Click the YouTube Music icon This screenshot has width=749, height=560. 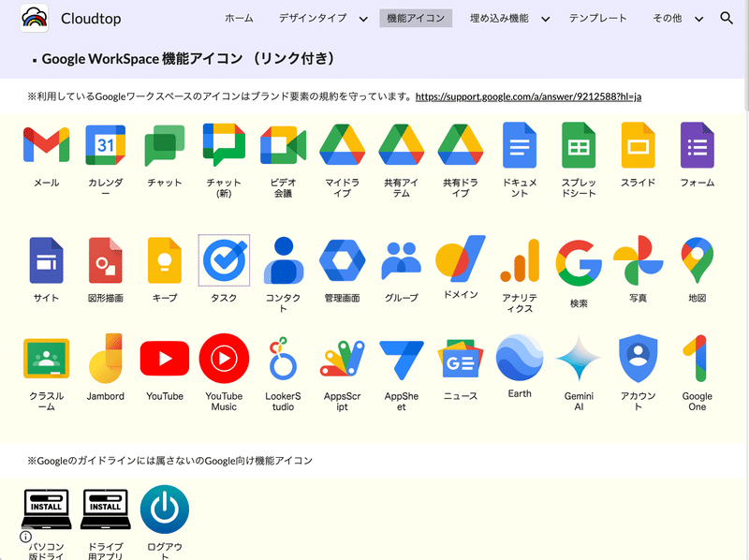tap(224, 359)
